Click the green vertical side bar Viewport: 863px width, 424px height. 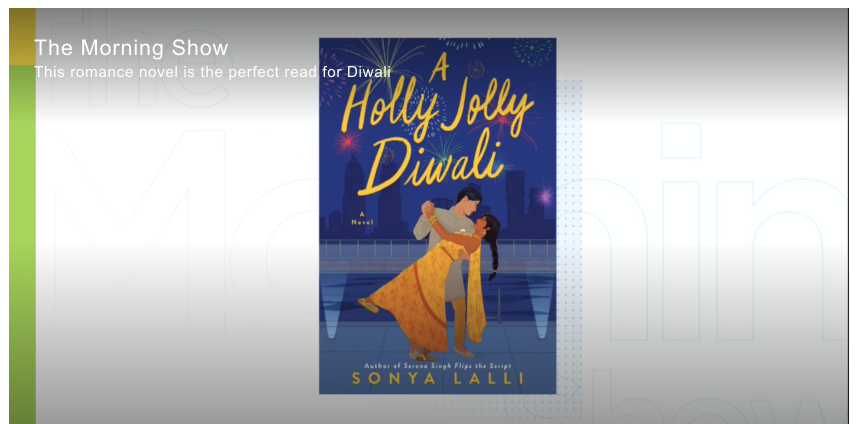22,244
